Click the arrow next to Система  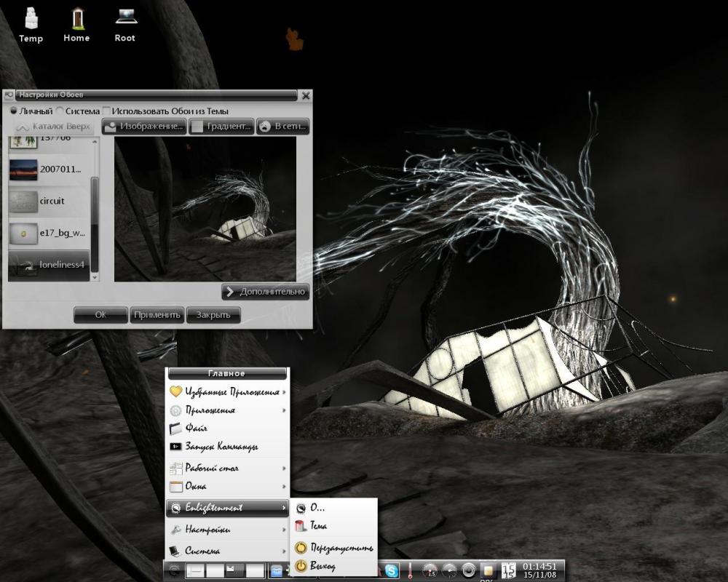pos(284,551)
